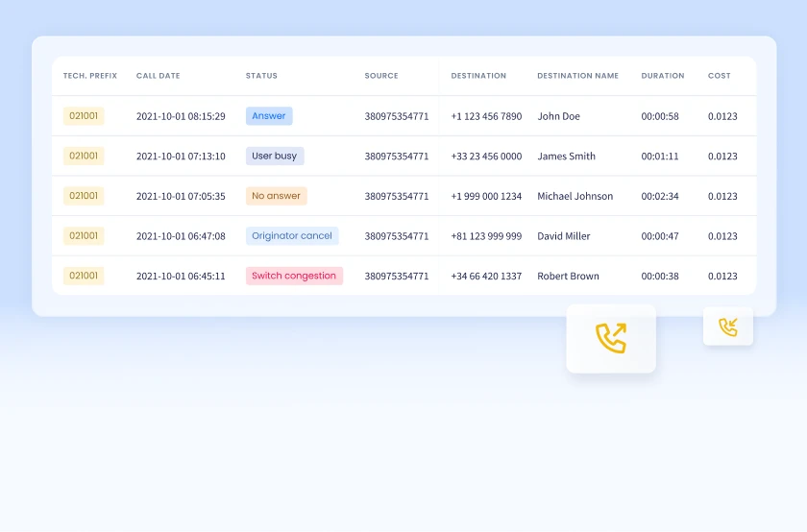Click the Michael Johnson row entry
The image size is (807, 532).
(575, 196)
